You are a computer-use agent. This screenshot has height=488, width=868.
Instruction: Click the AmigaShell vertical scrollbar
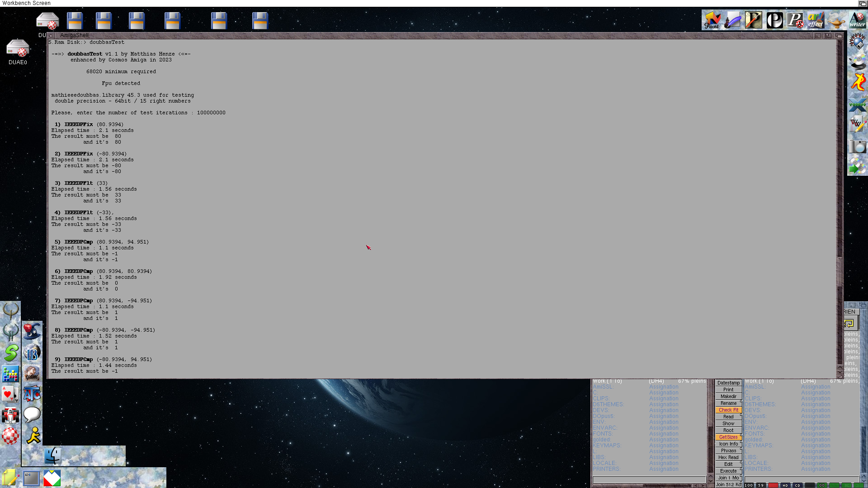pos(840,271)
